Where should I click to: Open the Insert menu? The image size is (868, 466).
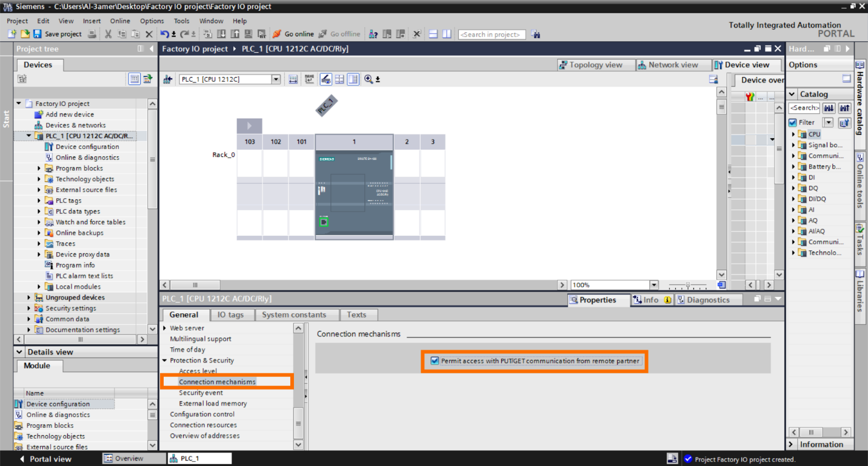pos(92,21)
